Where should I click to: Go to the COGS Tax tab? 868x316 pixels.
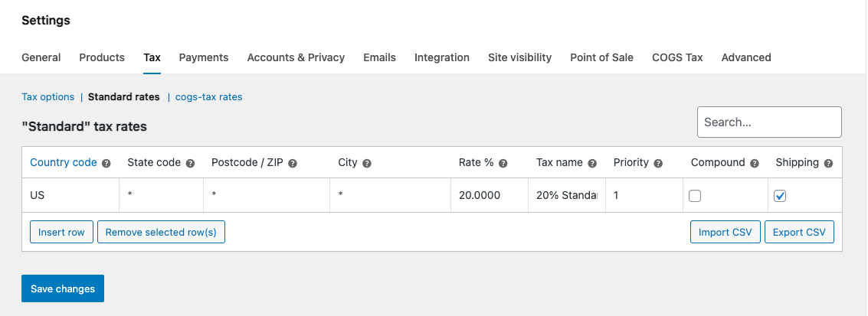pyautogui.click(x=677, y=57)
